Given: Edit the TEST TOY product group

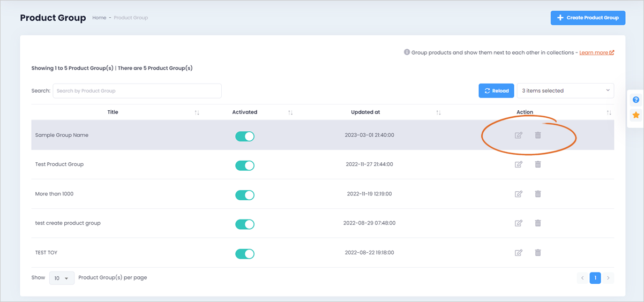Looking at the screenshot, I should click(518, 253).
